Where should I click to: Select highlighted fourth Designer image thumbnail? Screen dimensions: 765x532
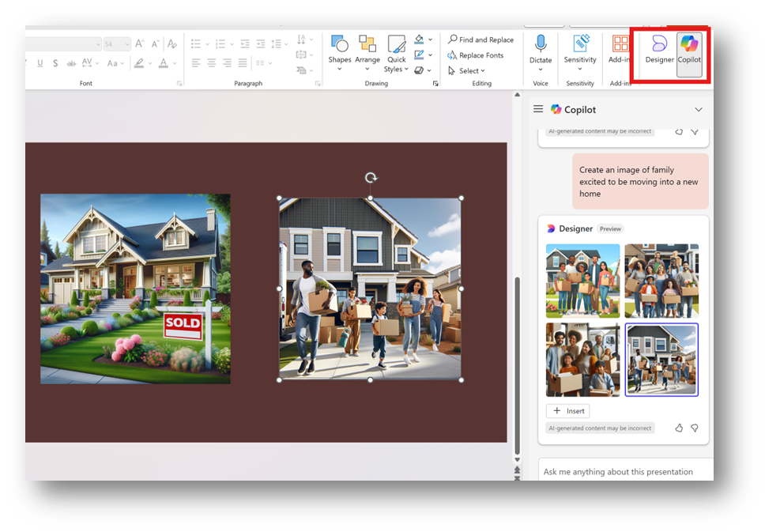click(661, 360)
